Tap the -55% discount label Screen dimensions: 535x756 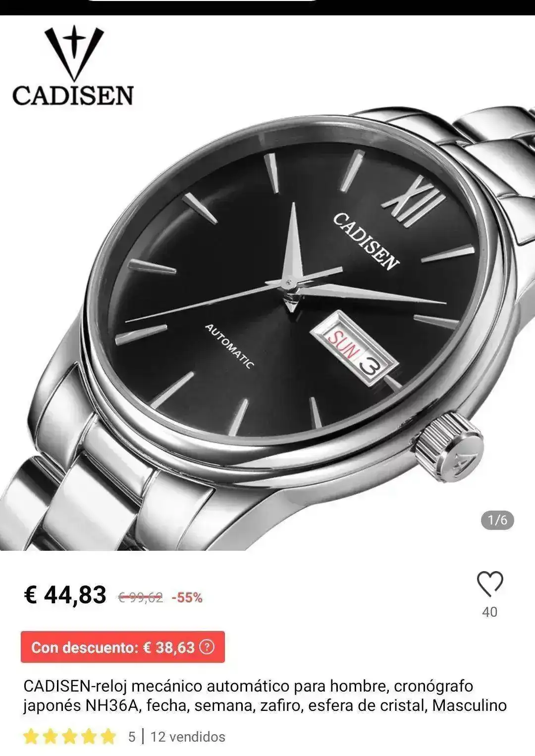[187, 598]
